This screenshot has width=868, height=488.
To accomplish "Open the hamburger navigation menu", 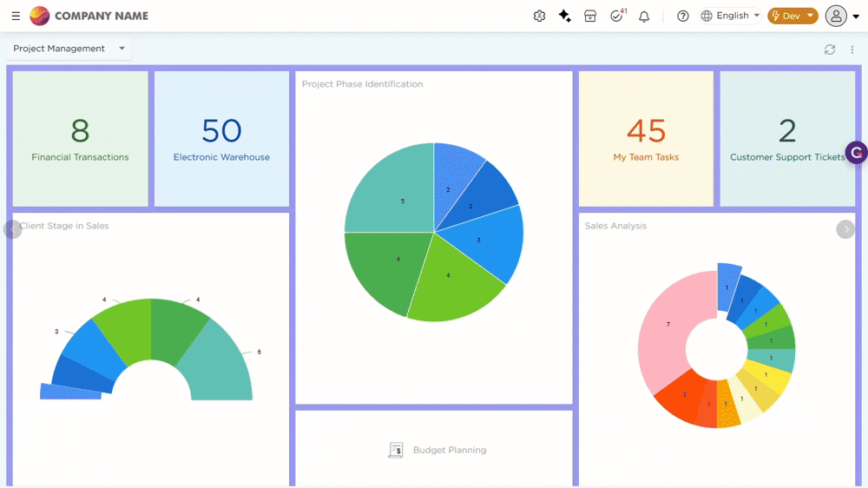I will click(x=16, y=16).
